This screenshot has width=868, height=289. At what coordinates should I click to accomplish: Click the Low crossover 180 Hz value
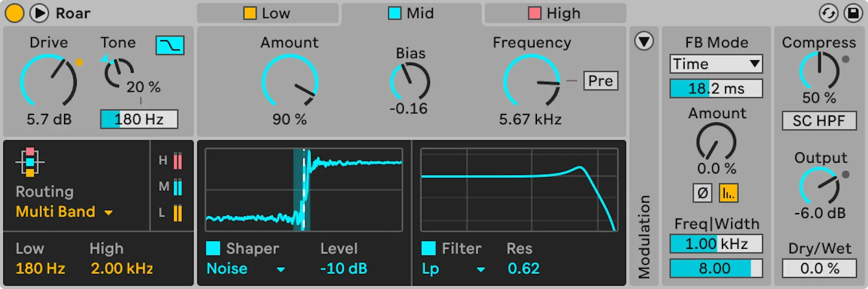40,268
